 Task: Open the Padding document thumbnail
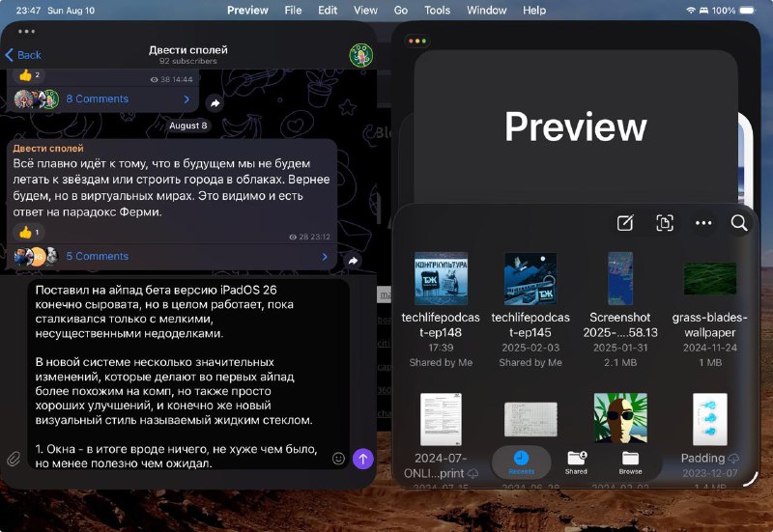coord(710,419)
